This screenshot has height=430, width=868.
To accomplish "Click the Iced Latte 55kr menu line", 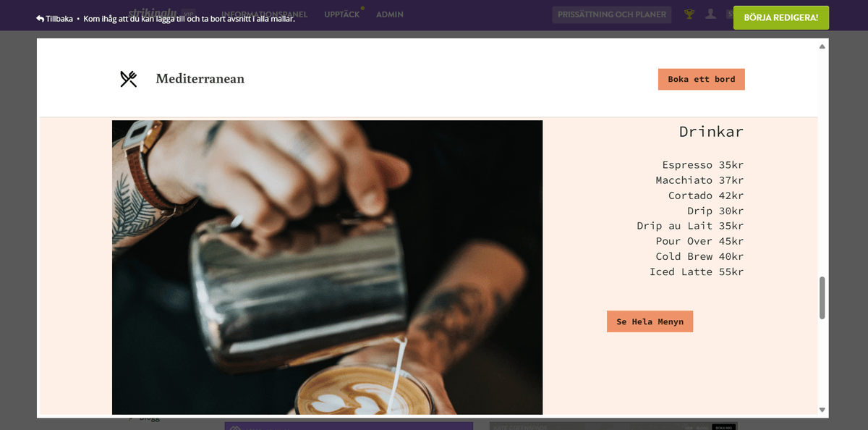I will pyautogui.click(x=697, y=272).
